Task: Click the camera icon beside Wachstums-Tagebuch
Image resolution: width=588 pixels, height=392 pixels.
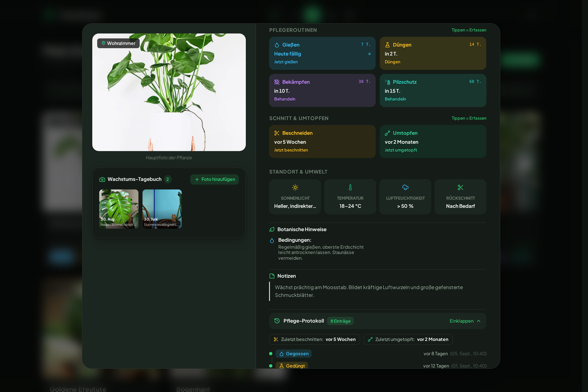Action: 102,179
